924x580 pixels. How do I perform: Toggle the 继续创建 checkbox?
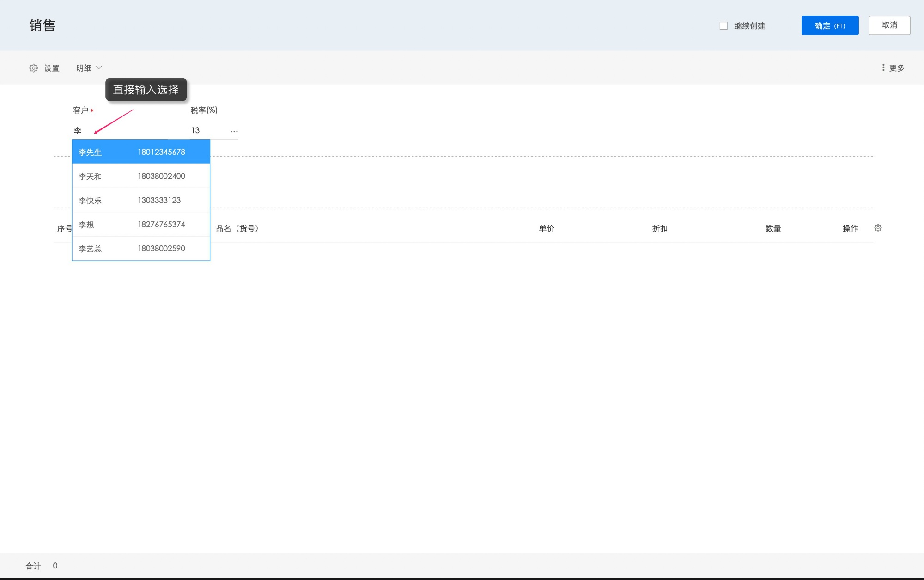[x=723, y=26]
